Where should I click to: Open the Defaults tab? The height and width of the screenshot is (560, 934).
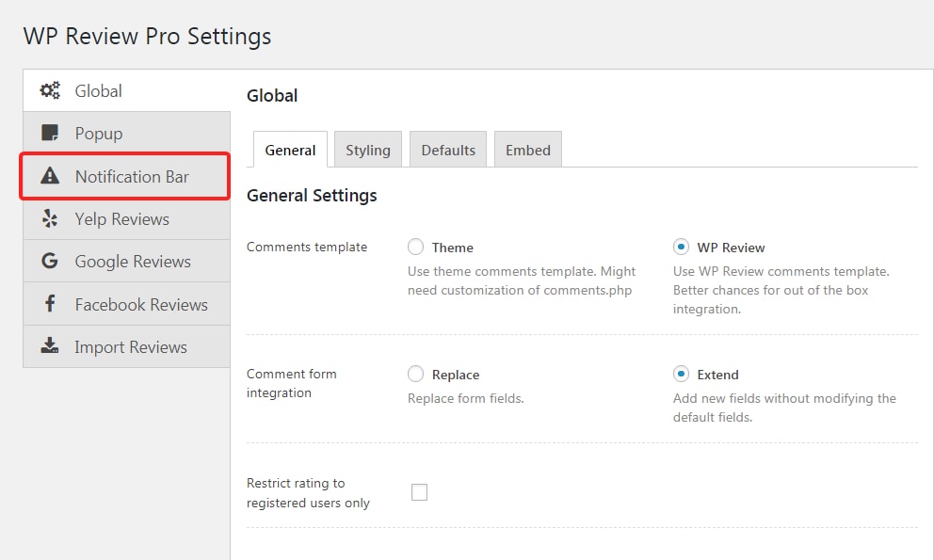pos(448,151)
